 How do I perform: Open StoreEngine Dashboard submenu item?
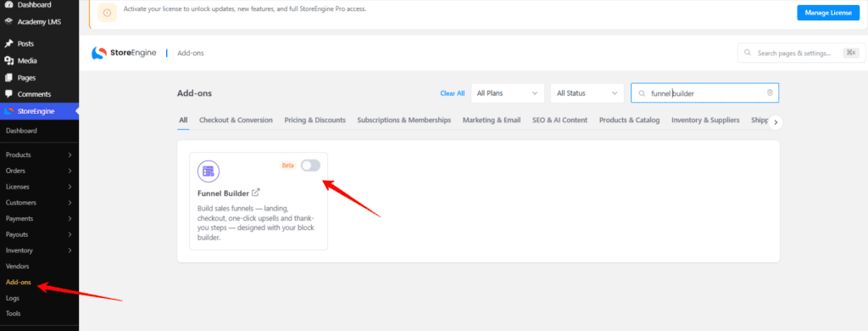[21, 131]
